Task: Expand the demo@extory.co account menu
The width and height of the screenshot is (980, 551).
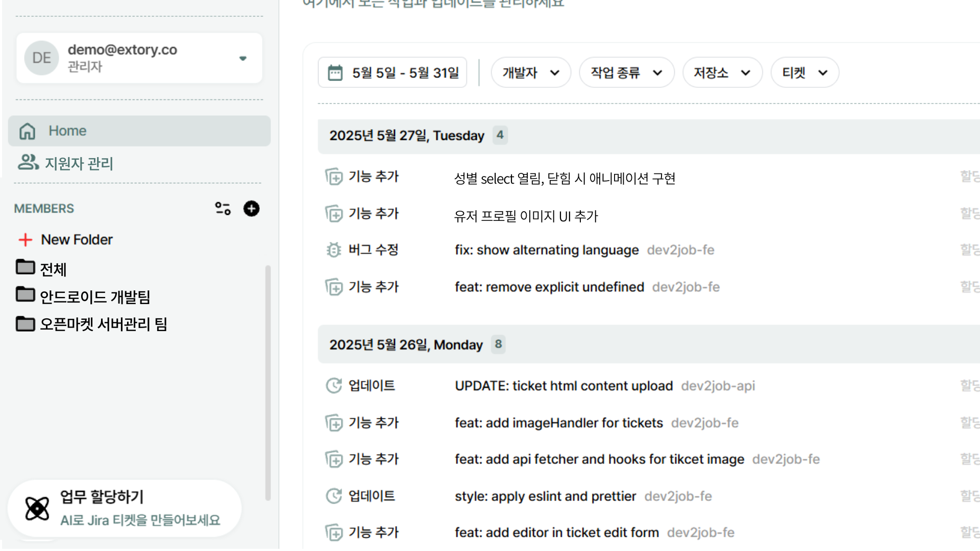Action: pos(243,58)
